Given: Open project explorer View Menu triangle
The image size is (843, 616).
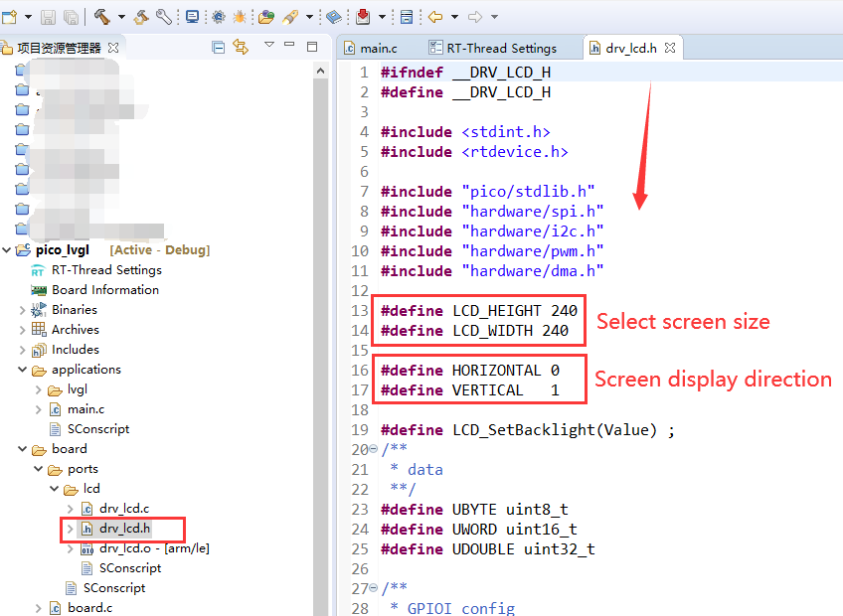Looking at the screenshot, I should click(x=268, y=46).
